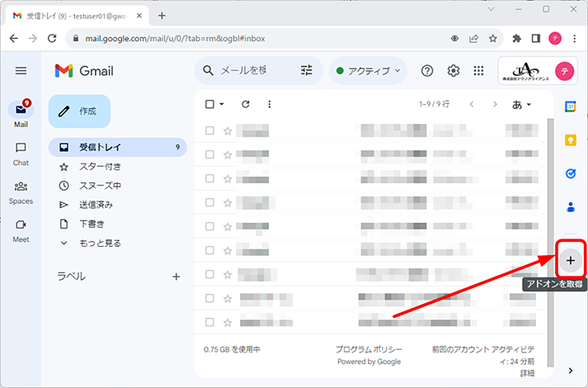Open Mail from the left rail
The image size is (588, 388).
(21, 114)
